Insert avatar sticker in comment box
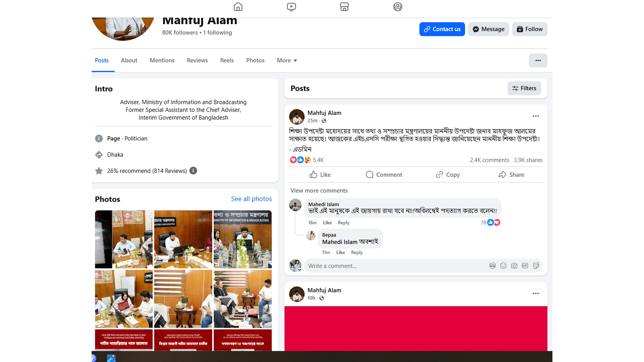 click(492, 266)
